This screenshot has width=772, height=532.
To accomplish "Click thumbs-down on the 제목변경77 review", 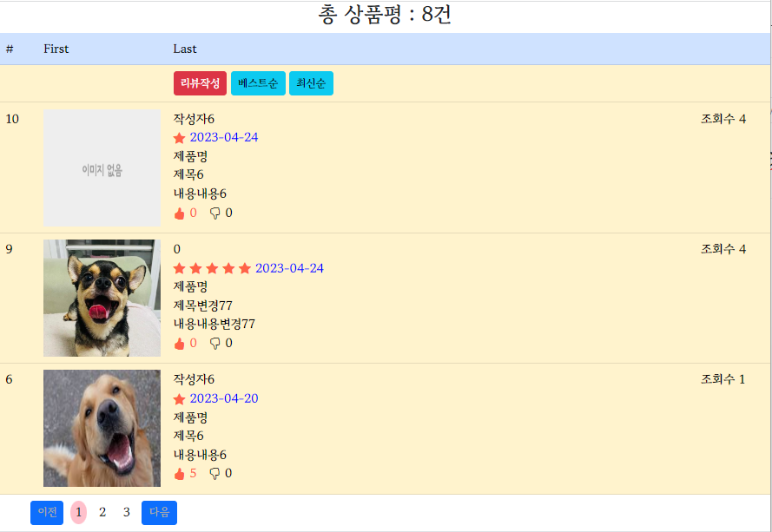I will coord(215,343).
